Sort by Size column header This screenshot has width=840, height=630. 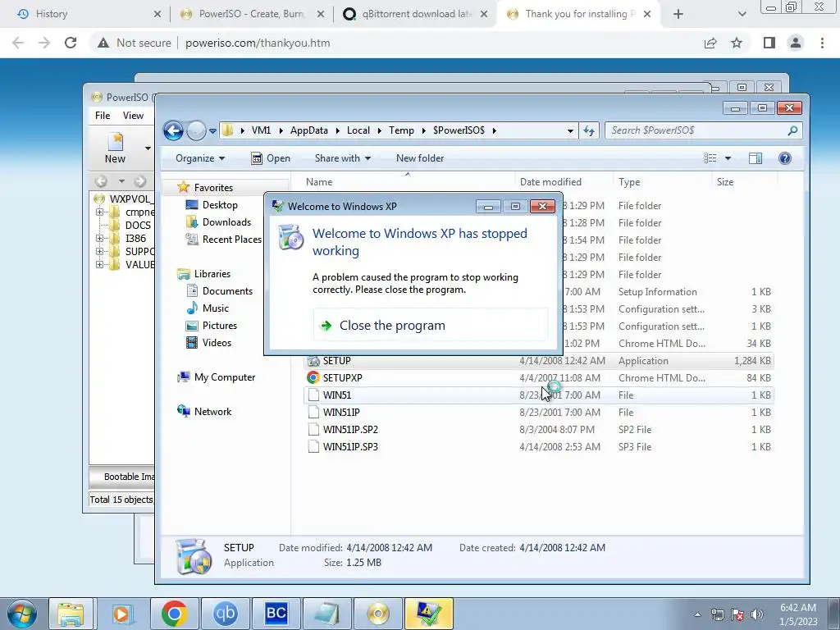click(x=744, y=181)
